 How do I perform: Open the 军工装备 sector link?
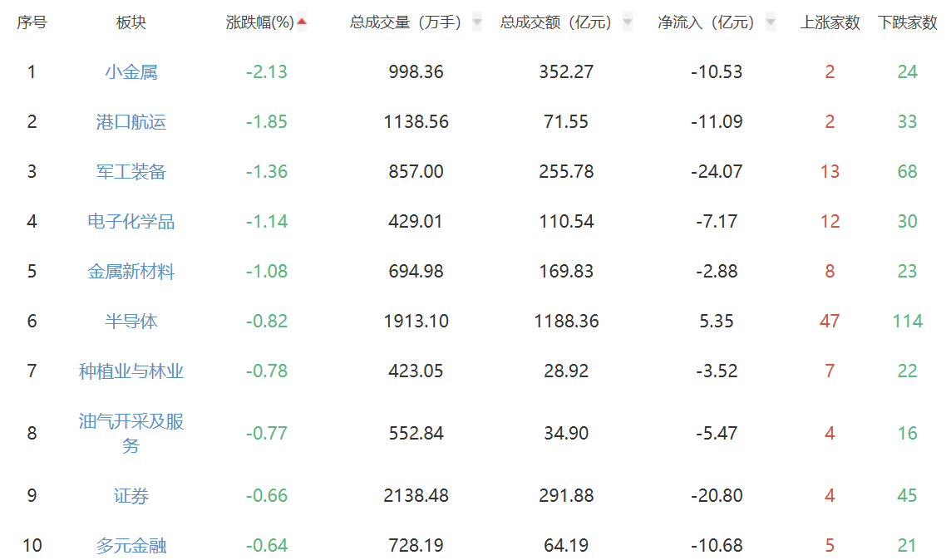(131, 172)
